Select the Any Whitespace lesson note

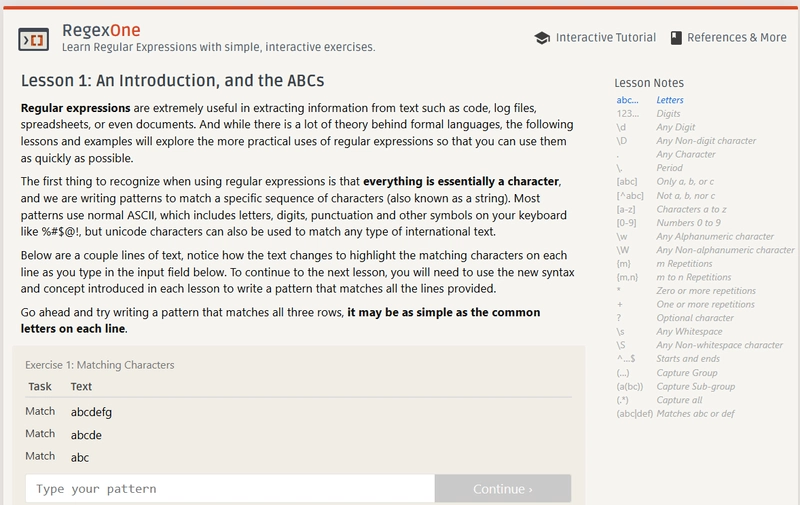691,332
